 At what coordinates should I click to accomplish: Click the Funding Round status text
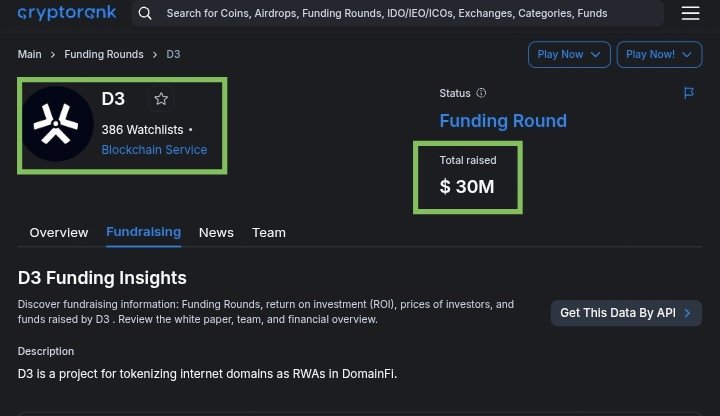tap(503, 121)
